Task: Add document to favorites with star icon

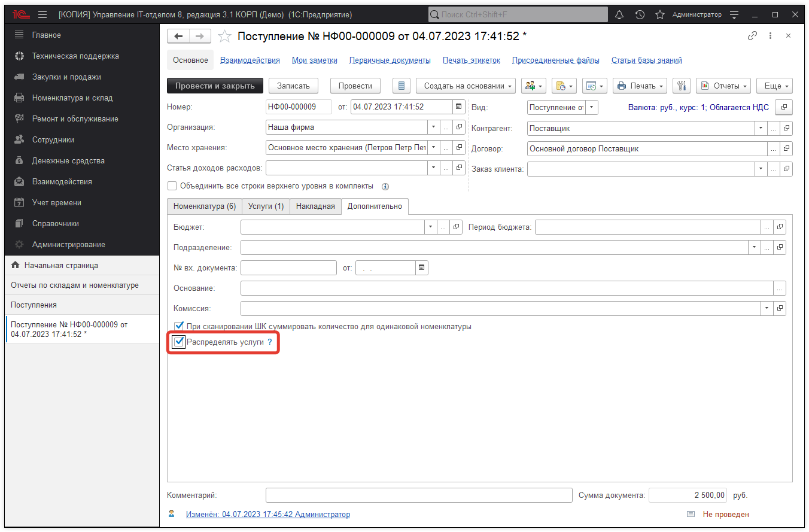Action: pyautogui.click(x=224, y=37)
